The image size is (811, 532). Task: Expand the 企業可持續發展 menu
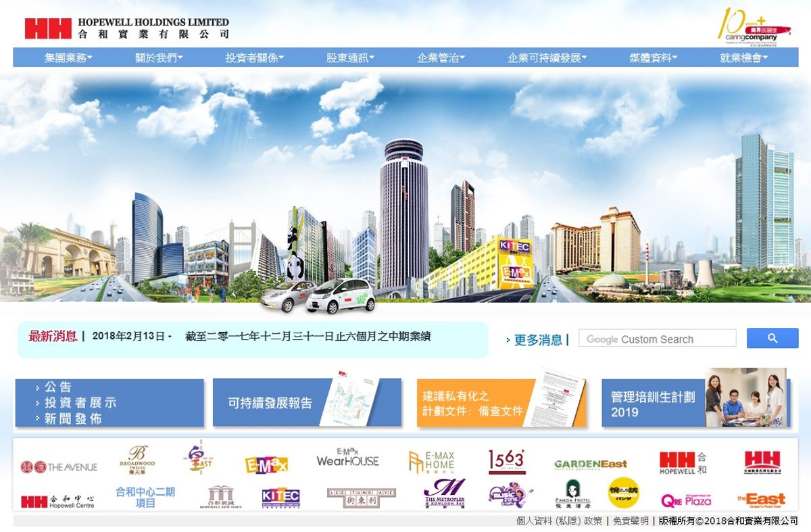click(x=547, y=58)
